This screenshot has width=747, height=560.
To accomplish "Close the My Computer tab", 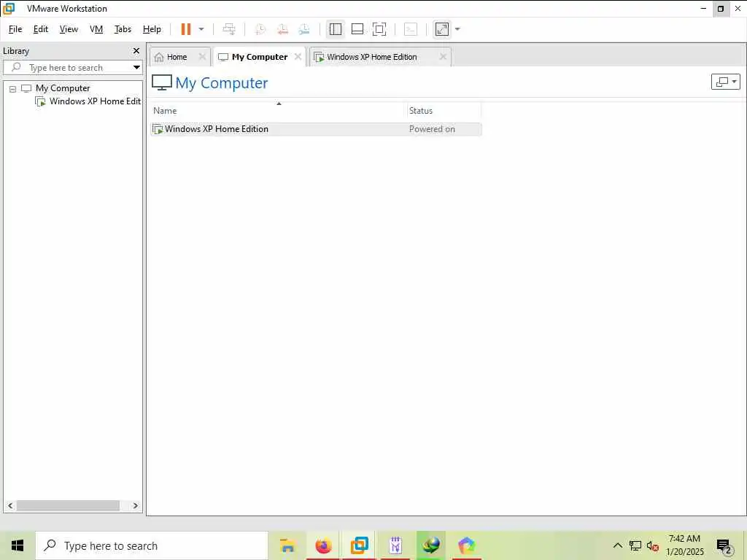I will pyautogui.click(x=298, y=57).
